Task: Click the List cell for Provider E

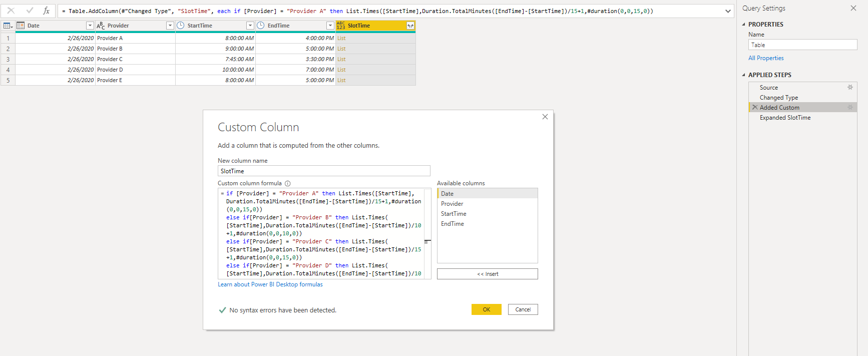Action: pos(375,80)
